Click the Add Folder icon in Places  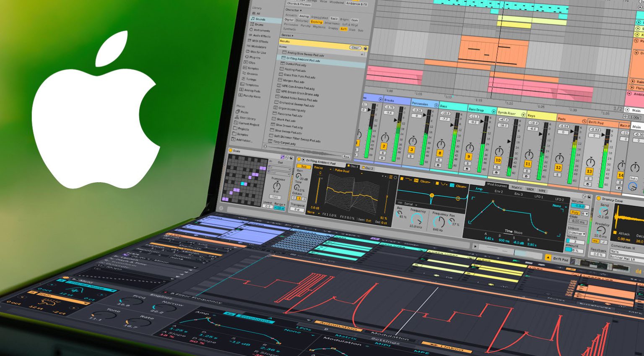pyautogui.click(x=234, y=139)
